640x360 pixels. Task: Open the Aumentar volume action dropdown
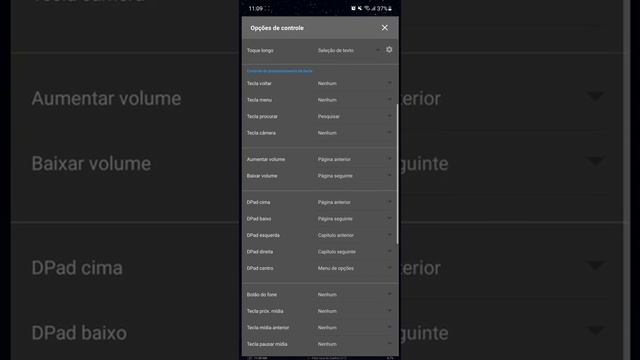point(354,159)
